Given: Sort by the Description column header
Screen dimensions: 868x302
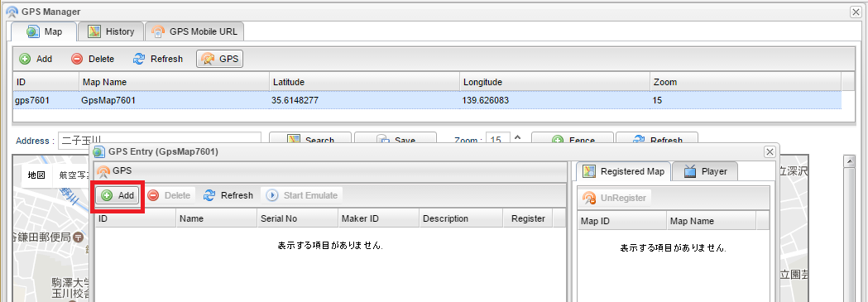Looking at the screenshot, I should point(461,218).
